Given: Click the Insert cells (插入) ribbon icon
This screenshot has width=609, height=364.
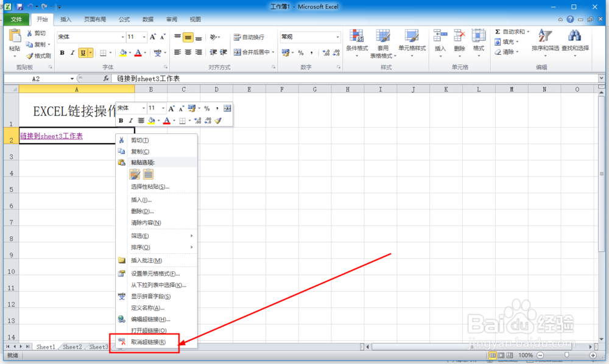Looking at the screenshot, I should [440, 35].
